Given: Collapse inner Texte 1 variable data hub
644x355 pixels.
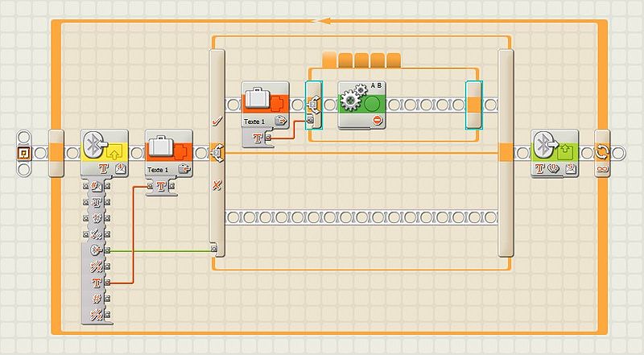Looking at the screenshot, I should [282, 120].
